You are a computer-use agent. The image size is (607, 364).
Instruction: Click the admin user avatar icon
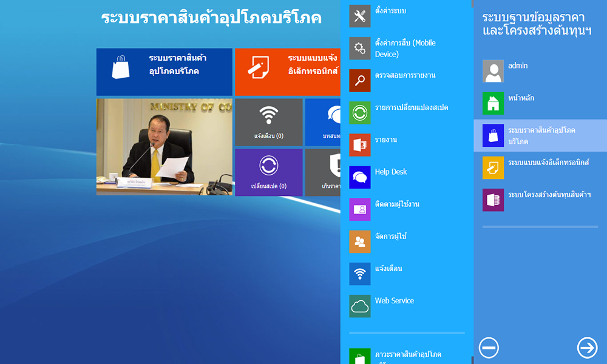point(493,71)
